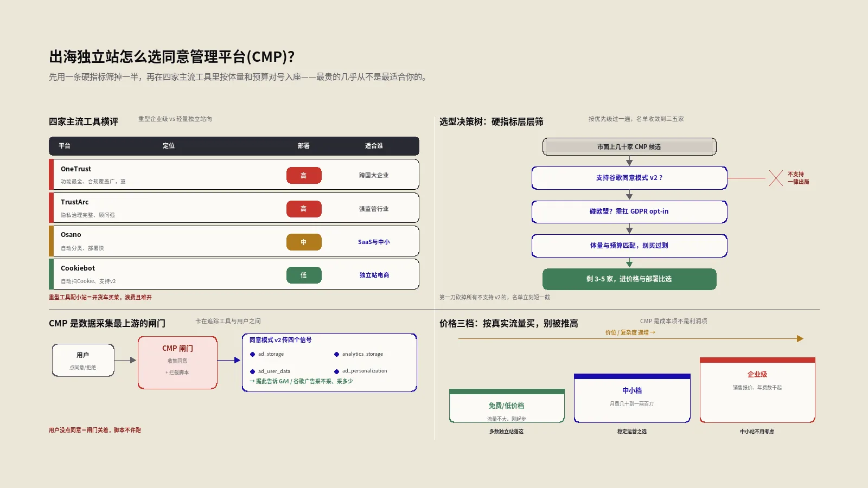The image size is (868, 488).
Task: Click the green '剩 3-5 家' result box
Action: coord(629,279)
